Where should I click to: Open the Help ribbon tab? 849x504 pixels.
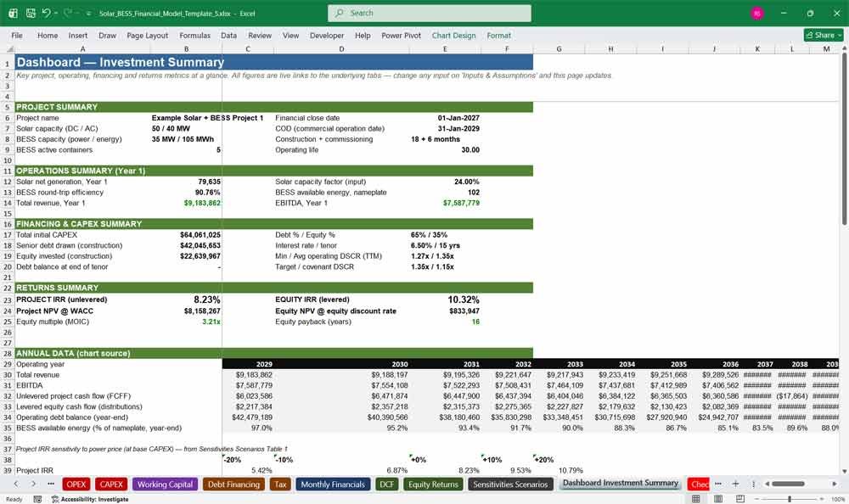click(x=363, y=35)
